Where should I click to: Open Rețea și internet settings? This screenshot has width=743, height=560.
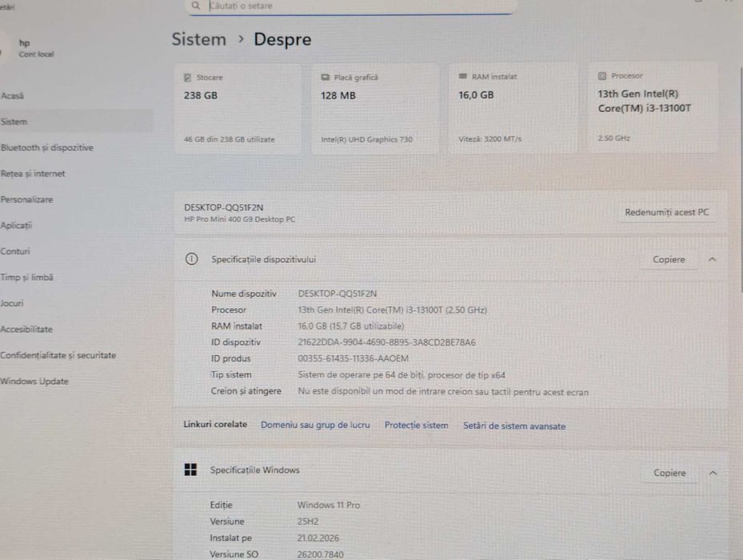(x=33, y=174)
